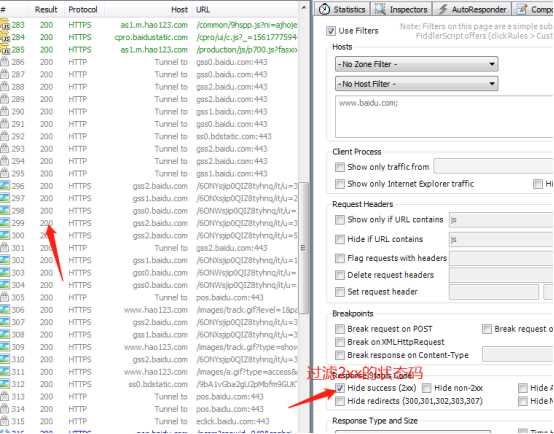Click lock icon of tunnel session 295

(5, 174)
